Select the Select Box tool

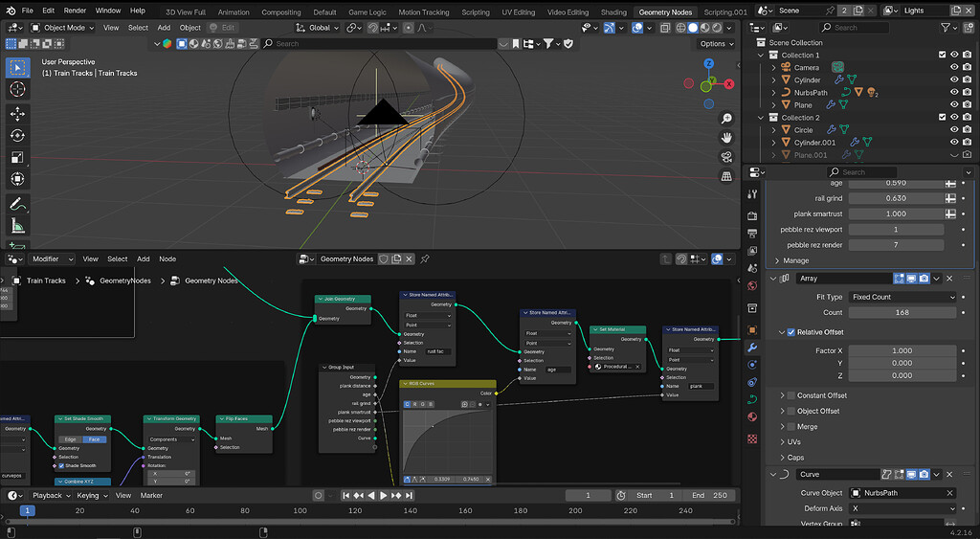point(17,68)
